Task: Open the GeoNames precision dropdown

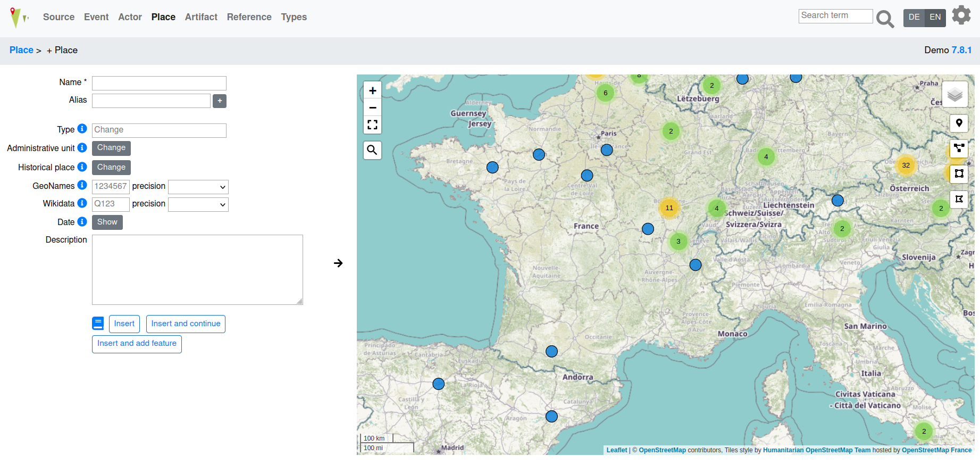Action: [x=198, y=187]
